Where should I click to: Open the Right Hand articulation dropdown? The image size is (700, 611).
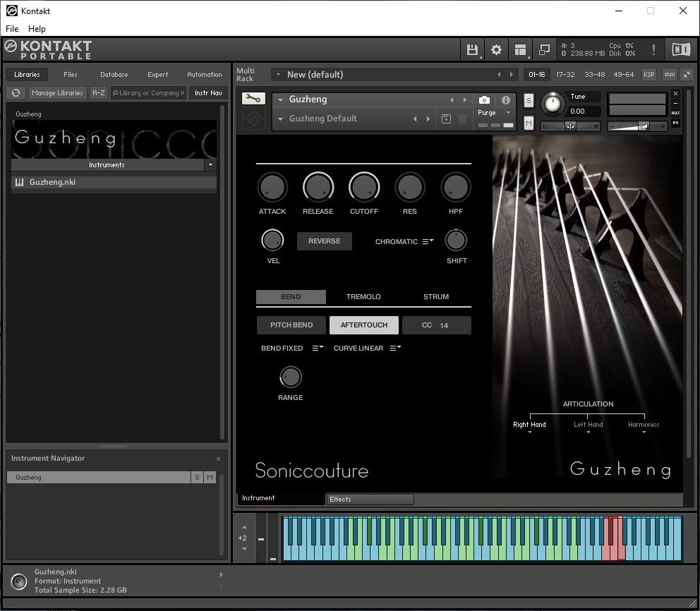pyautogui.click(x=529, y=427)
